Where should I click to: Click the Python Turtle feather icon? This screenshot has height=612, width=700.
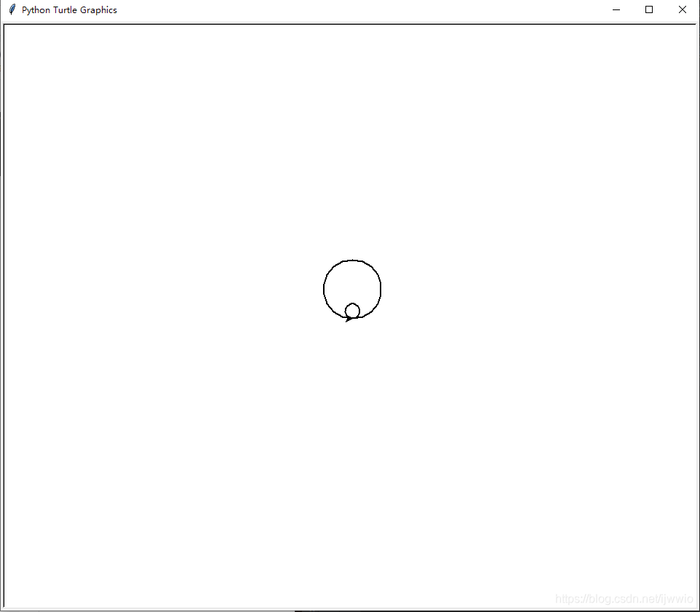pos(12,9)
